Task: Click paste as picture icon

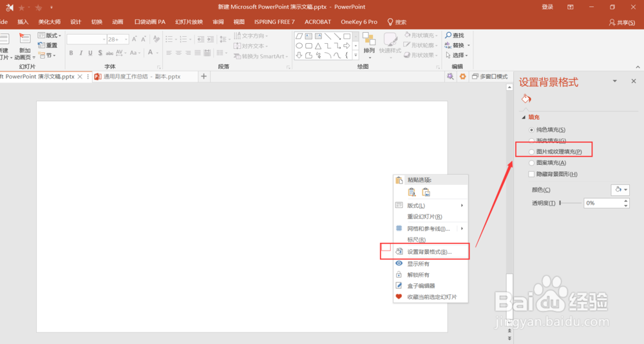Action: coord(426,193)
